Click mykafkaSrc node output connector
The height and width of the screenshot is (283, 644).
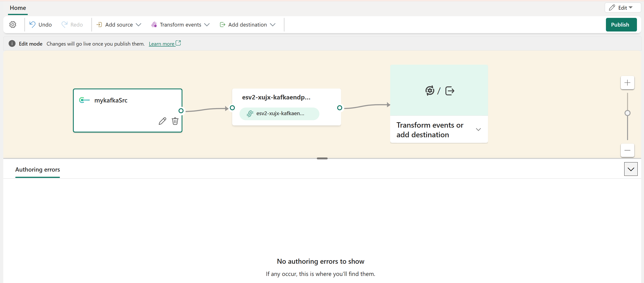[x=181, y=110]
